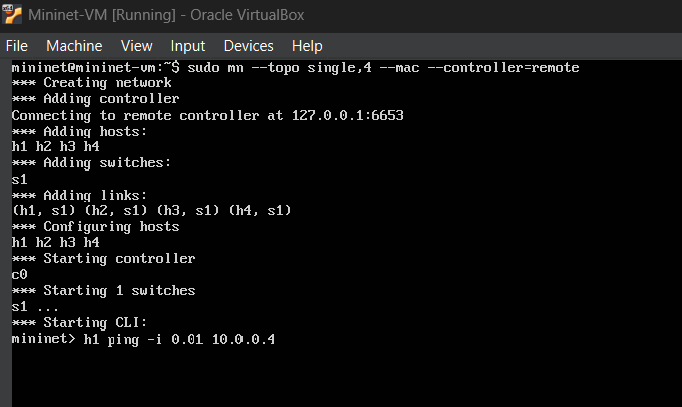This screenshot has height=407, width=682.
Task: Open the Help menu
Action: click(x=307, y=46)
